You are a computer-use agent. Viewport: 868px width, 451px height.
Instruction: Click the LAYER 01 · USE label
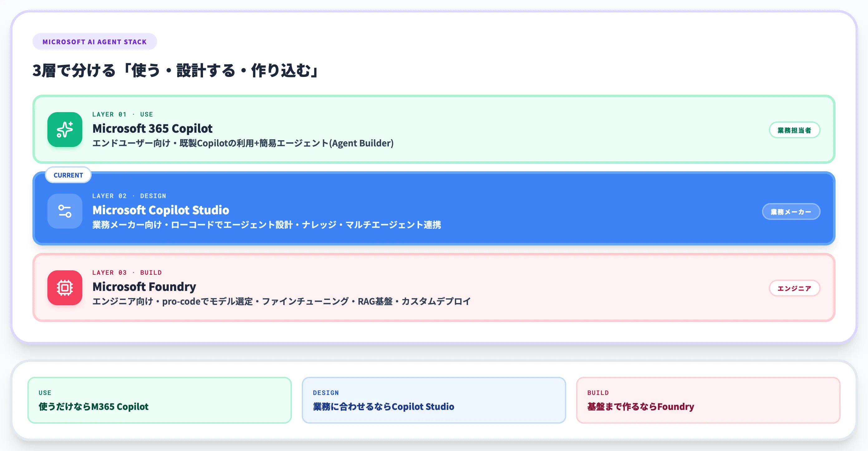(123, 114)
